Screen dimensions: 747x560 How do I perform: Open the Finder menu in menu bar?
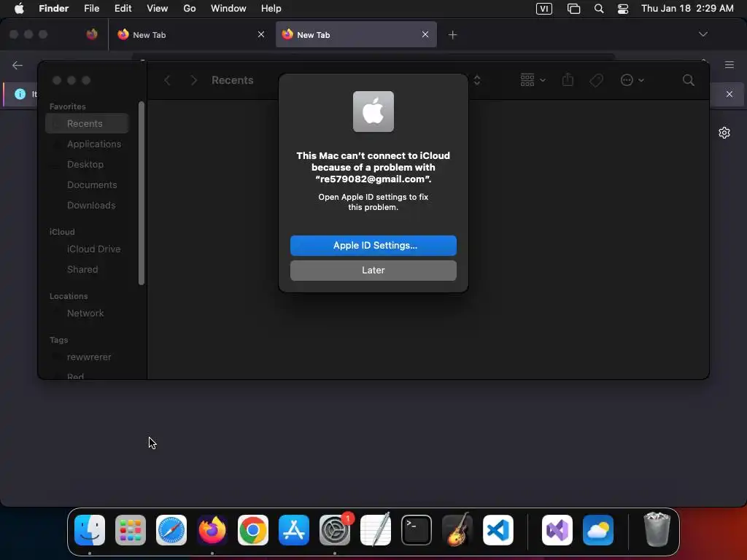click(x=53, y=8)
